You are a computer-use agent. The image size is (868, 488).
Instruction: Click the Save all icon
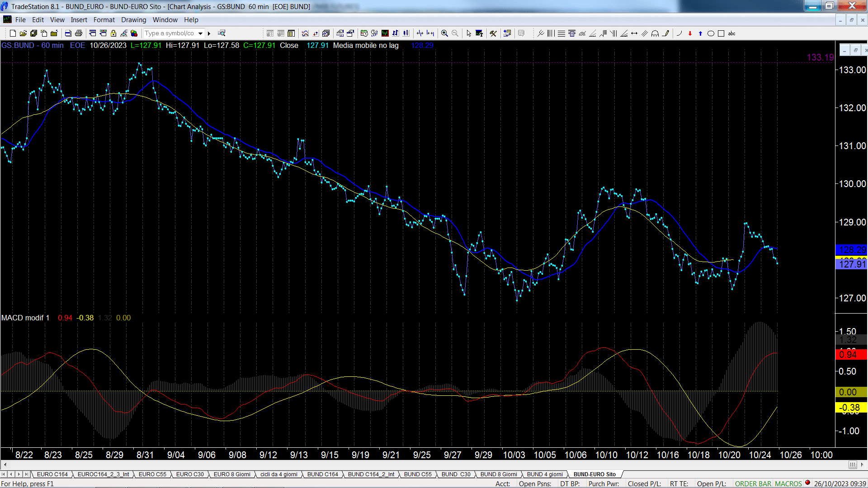[33, 33]
